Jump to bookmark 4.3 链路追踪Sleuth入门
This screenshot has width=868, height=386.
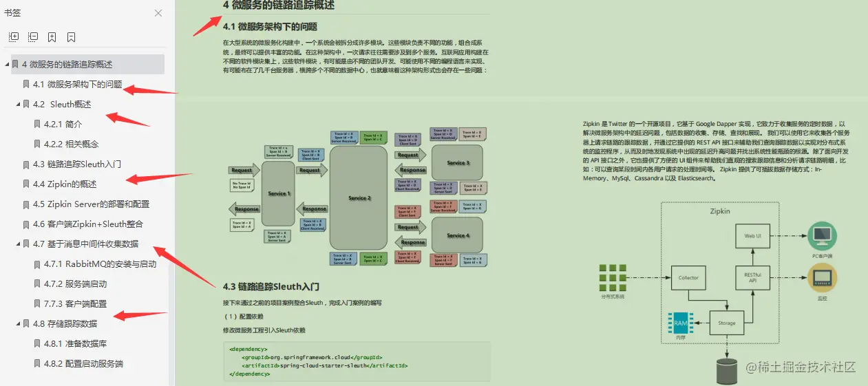point(77,164)
